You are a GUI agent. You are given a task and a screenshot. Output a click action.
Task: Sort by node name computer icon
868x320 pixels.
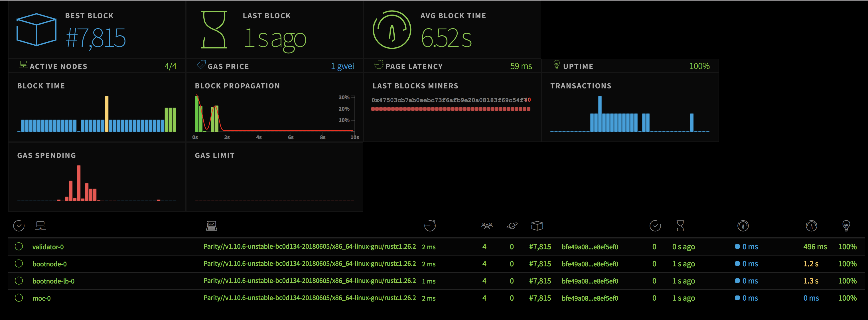coord(40,226)
